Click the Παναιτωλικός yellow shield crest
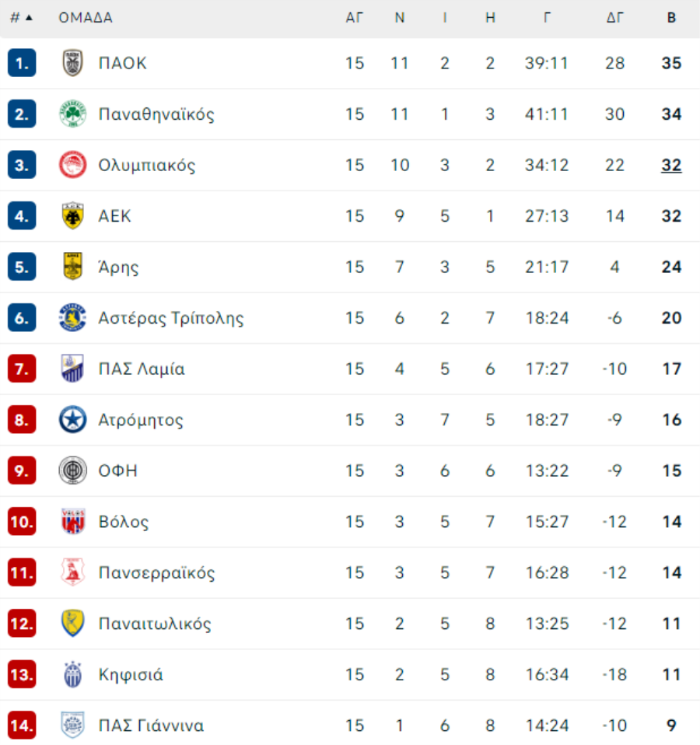Image resolution: width=700 pixels, height=745 pixels. tap(72, 623)
